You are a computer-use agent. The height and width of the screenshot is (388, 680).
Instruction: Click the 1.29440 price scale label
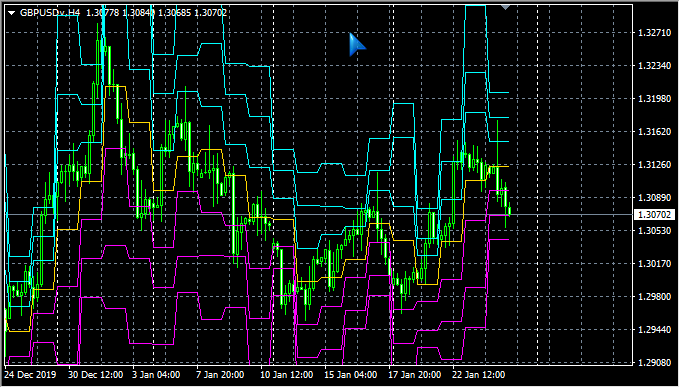(x=654, y=330)
